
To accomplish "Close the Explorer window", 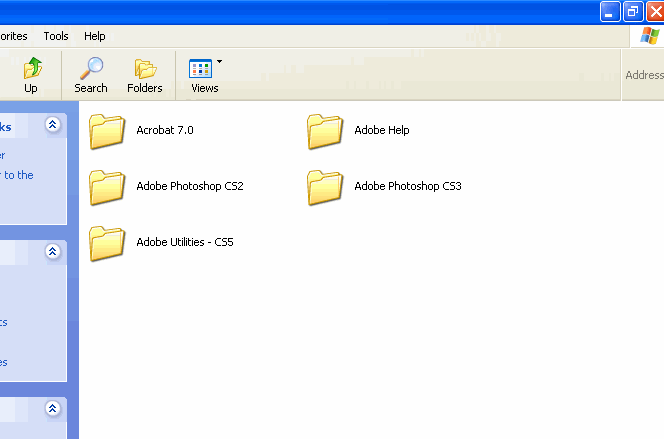I will coord(655,11).
